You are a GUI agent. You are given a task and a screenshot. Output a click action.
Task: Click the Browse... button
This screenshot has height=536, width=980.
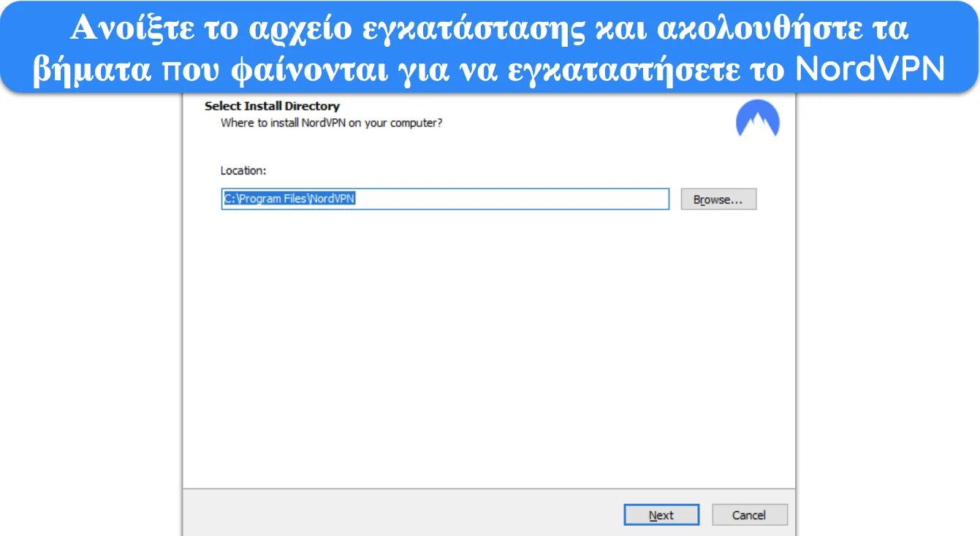tap(718, 199)
